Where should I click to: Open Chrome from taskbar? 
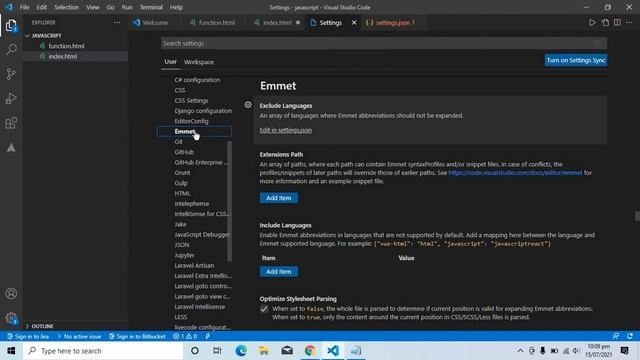coord(310,351)
